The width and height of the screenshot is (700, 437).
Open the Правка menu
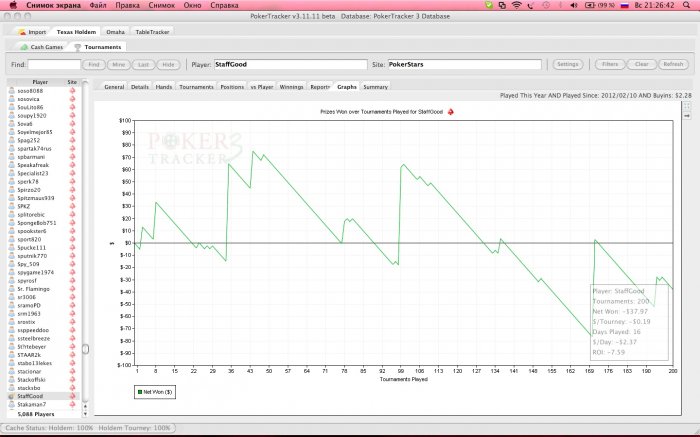click(x=126, y=6)
